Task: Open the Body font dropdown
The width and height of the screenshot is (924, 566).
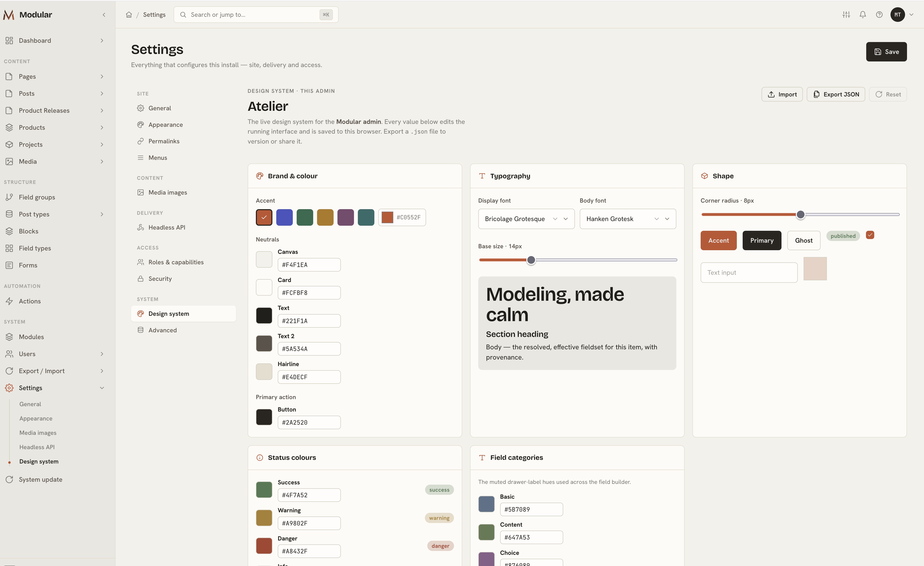Action: pyautogui.click(x=628, y=219)
